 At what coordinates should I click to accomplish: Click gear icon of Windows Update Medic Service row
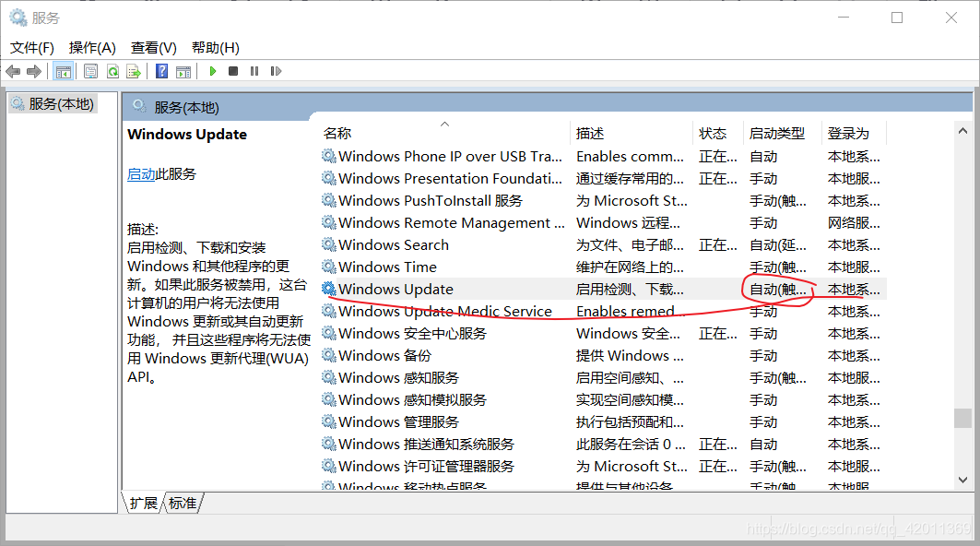click(329, 311)
